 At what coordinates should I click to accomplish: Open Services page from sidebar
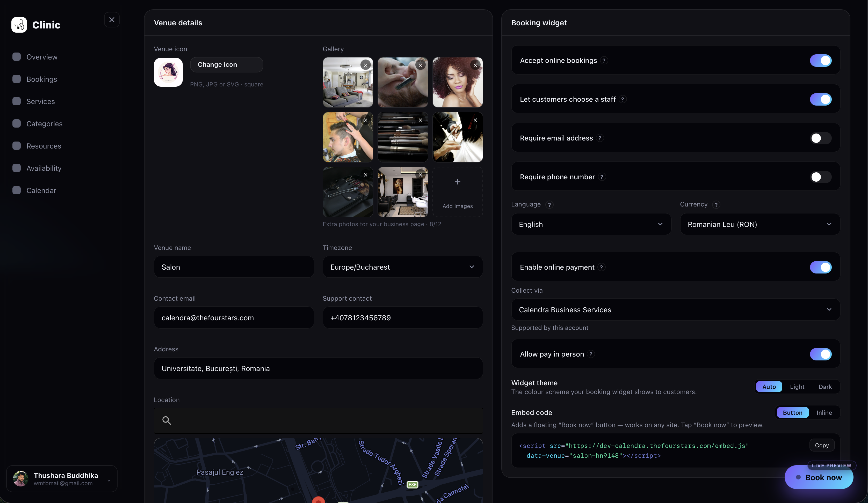click(x=41, y=101)
